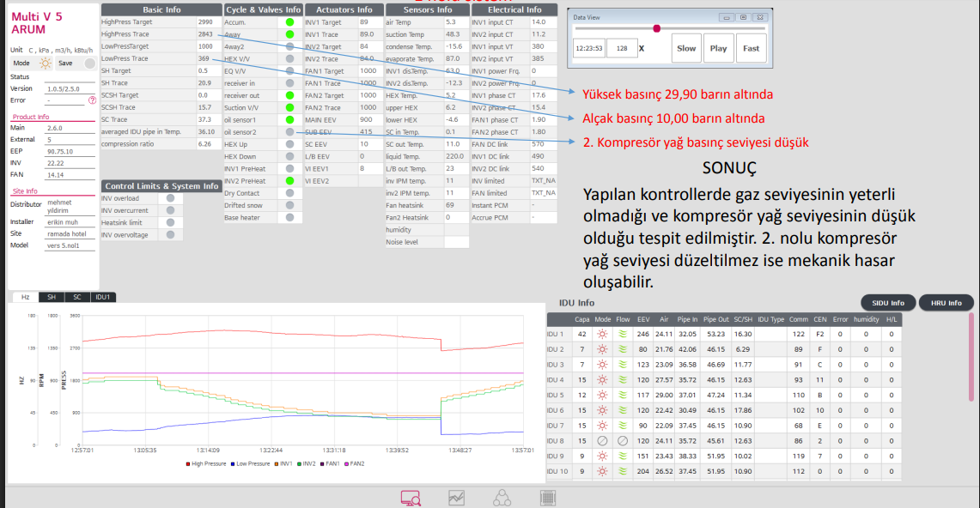Click IDU 8 stopped mode icon
Image resolution: width=980 pixels, height=508 pixels.
[602, 441]
